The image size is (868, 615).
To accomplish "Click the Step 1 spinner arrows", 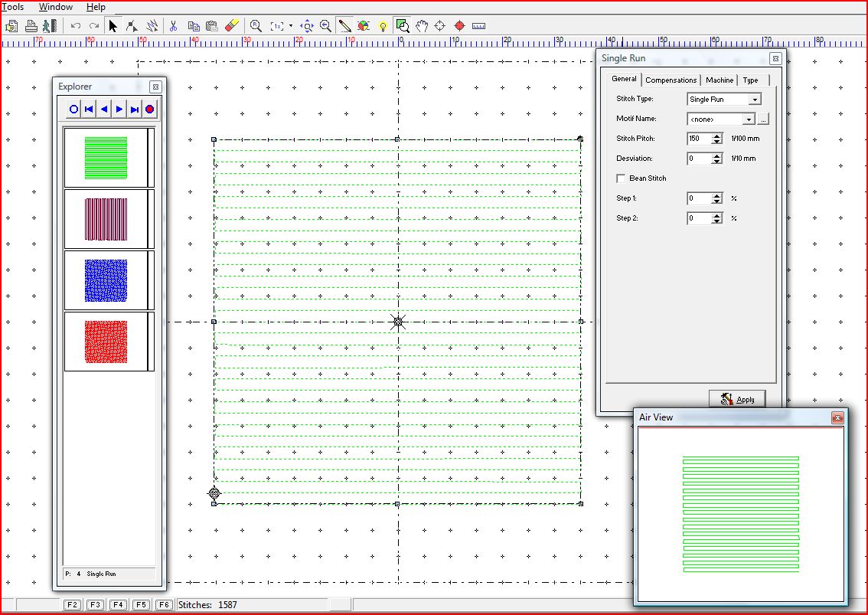I will 717,199.
